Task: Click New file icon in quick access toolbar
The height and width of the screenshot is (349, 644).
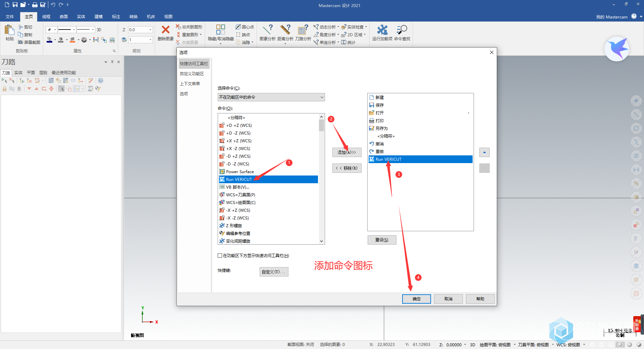Action: pos(7,5)
